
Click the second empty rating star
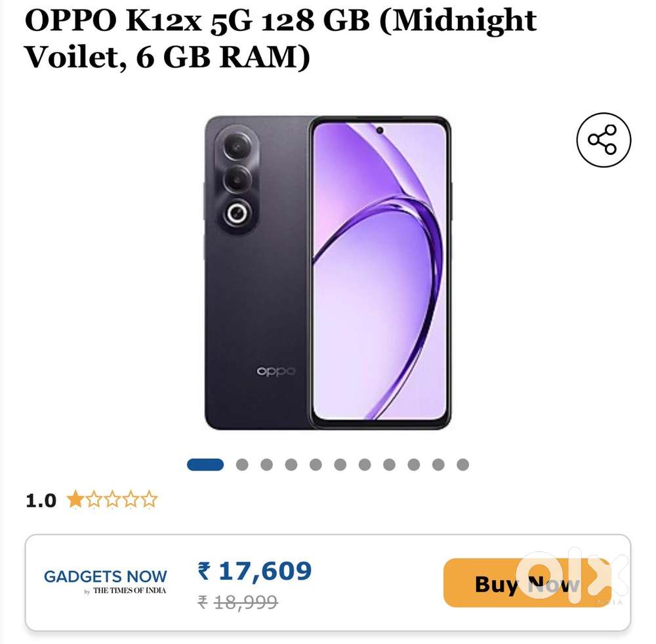94,499
